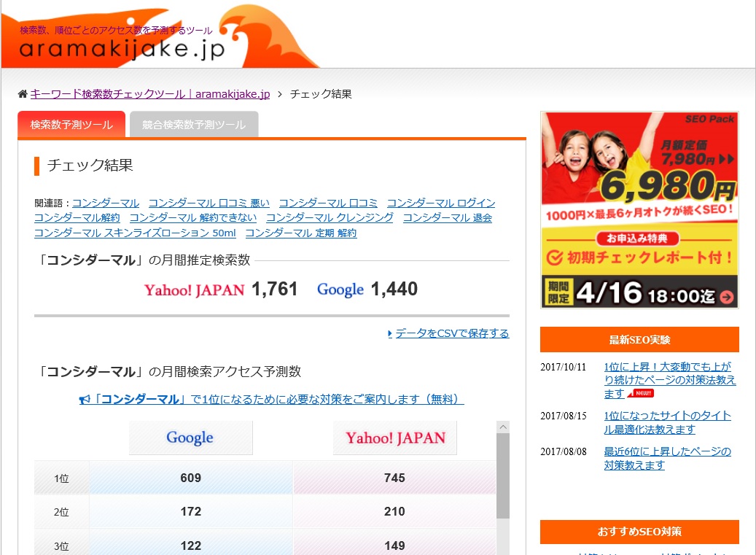
Task: Click the Yahoo! JAPAN column header
Action: click(x=395, y=438)
